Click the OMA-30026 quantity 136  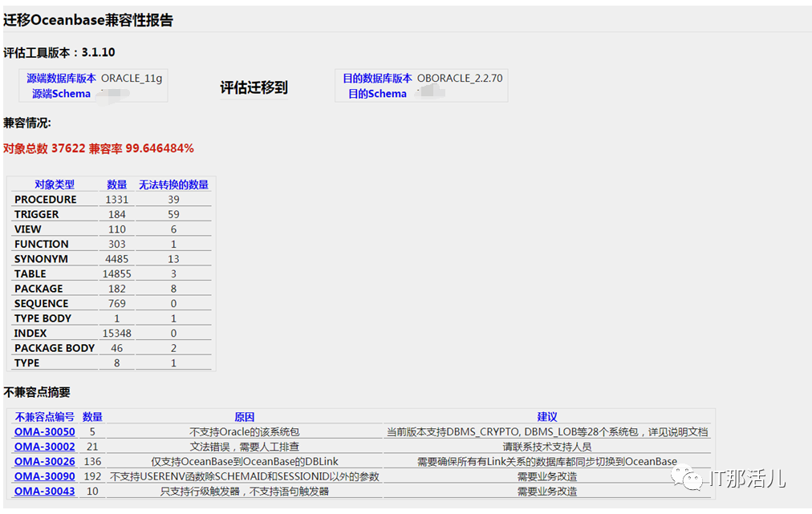click(92, 462)
